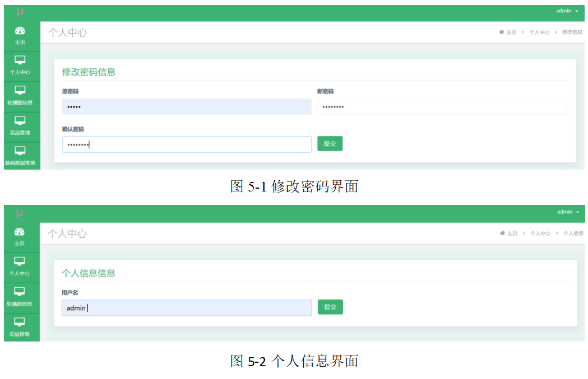
Task: Open 轮播图信息 icon in top screenshot sidebar
Action: 20,90
